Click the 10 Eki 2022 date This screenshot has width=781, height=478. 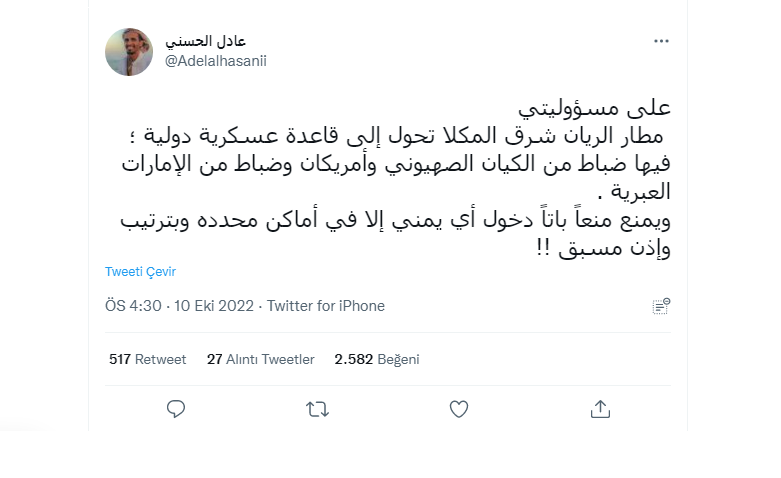[213, 306]
